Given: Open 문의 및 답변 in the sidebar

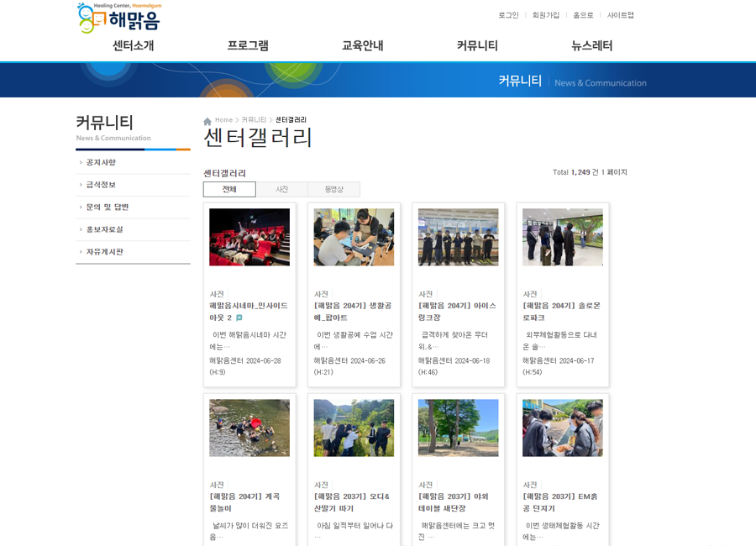Looking at the screenshot, I should point(107,207).
